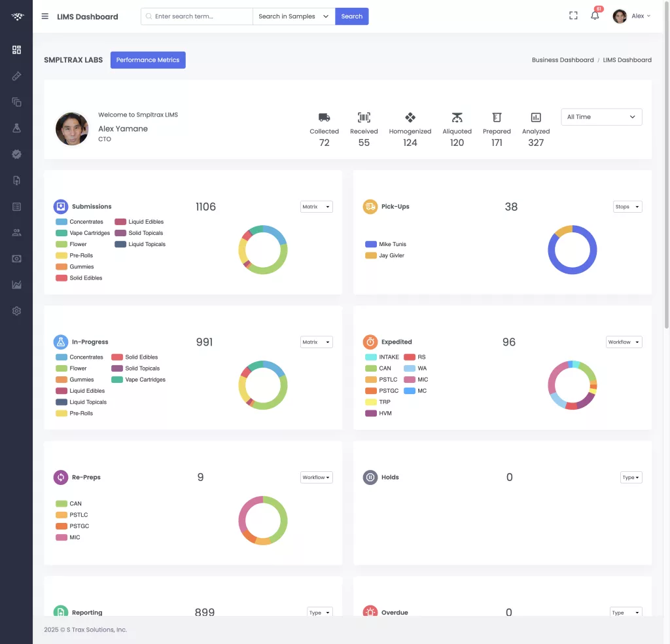670x644 pixels.
Task: Toggle INTAKE legend in Expedited
Action: tap(382, 357)
